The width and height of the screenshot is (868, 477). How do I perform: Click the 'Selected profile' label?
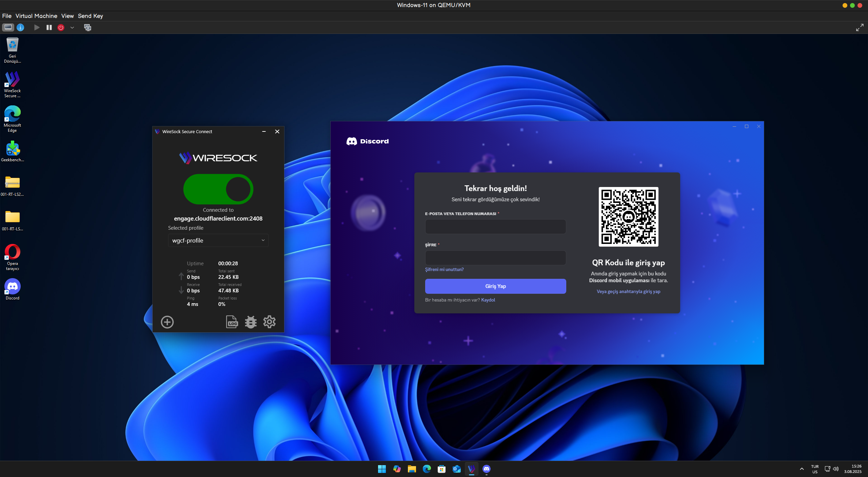(186, 228)
